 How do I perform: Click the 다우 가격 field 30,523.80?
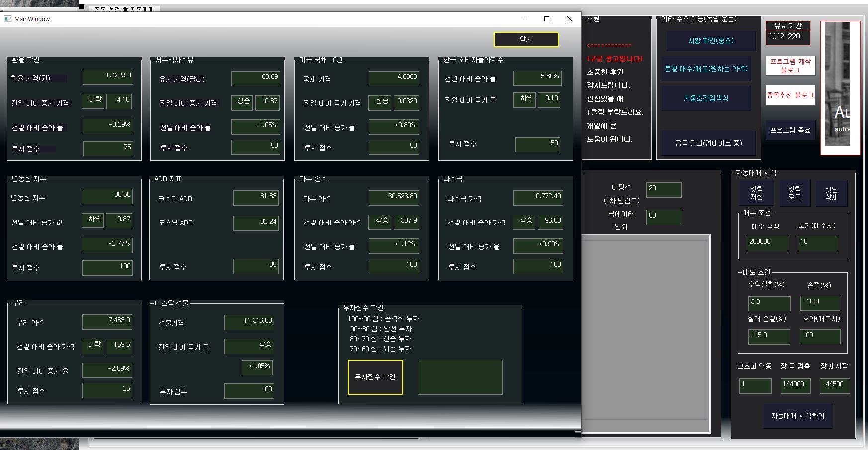point(394,198)
